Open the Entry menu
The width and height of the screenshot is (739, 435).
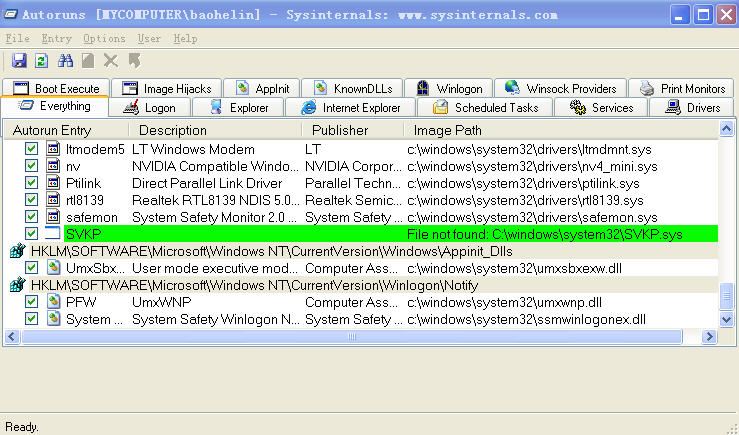coord(57,38)
